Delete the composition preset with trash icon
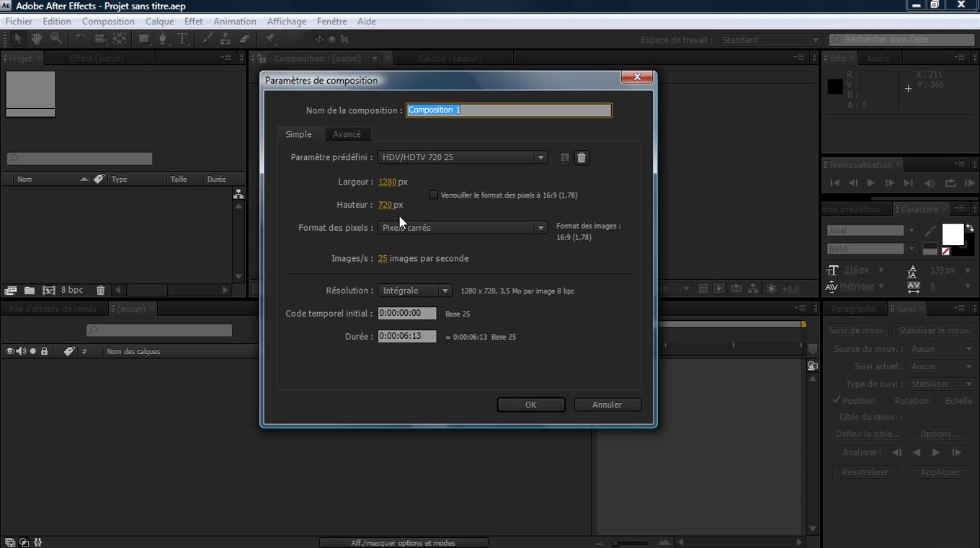 [x=582, y=158]
